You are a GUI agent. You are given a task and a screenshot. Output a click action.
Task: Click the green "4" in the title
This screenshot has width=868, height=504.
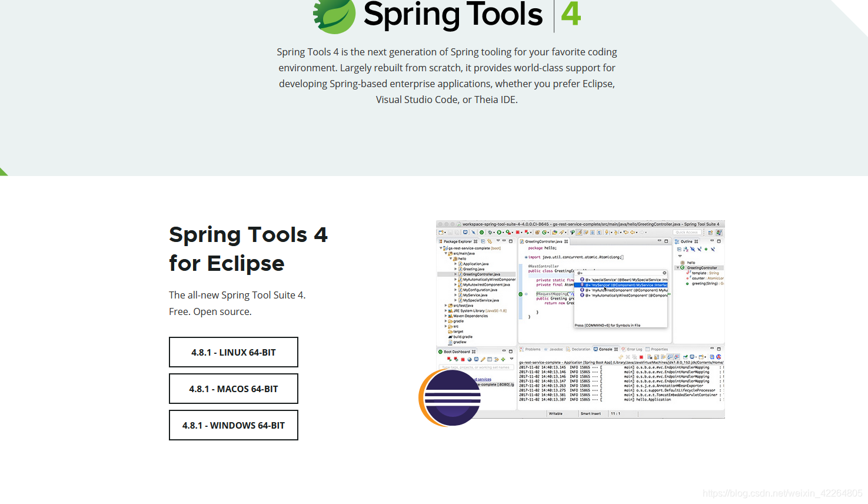click(x=571, y=14)
